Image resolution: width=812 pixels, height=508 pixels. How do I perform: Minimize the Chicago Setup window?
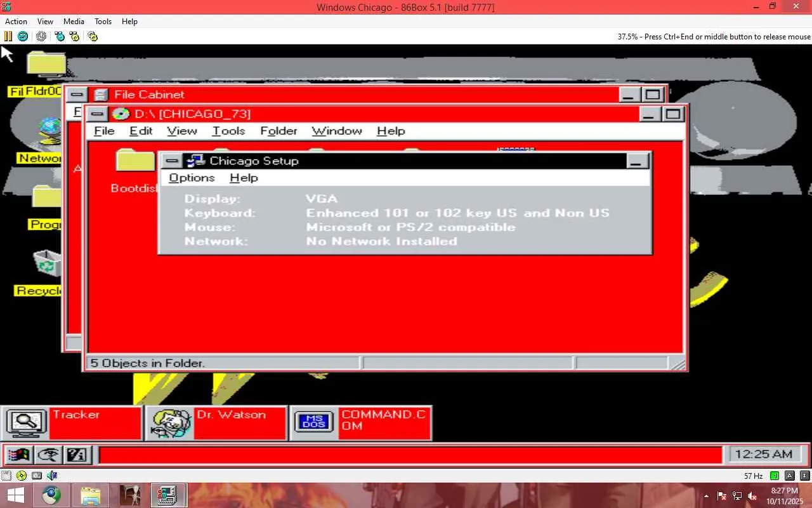point(638,161)
